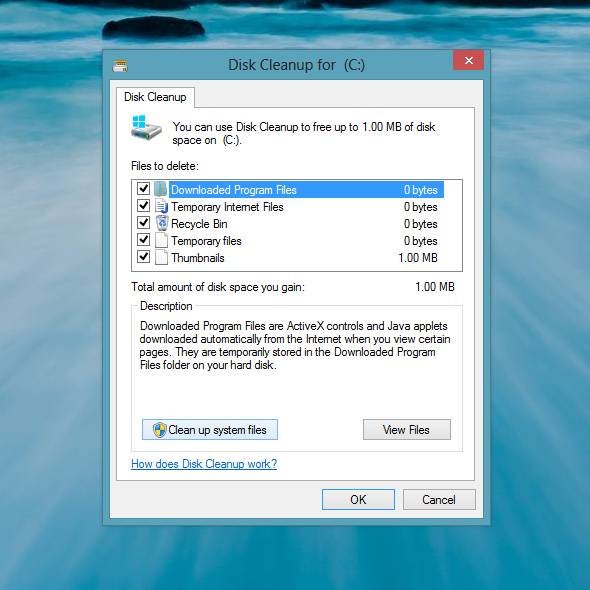590x590 pixels.
Task: Click the total disk space gain 1.00 MB value
Action: (435, 287)
